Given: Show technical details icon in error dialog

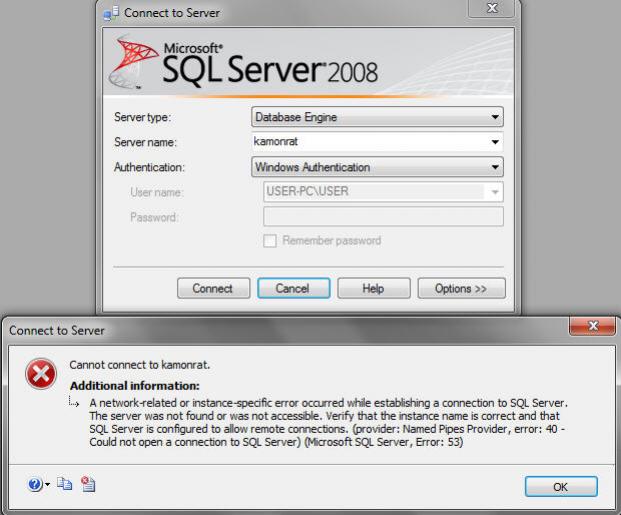Looking at the screenshot, I should [x=88, y=484].
